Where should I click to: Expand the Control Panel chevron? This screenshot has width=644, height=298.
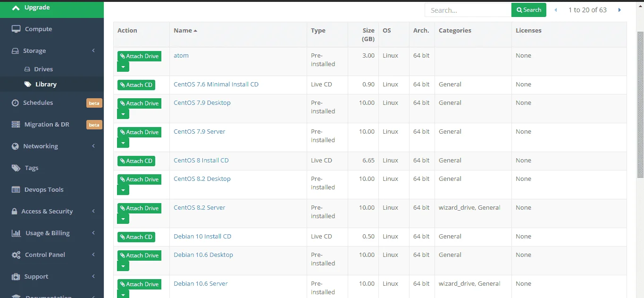(x=93, y=255)
